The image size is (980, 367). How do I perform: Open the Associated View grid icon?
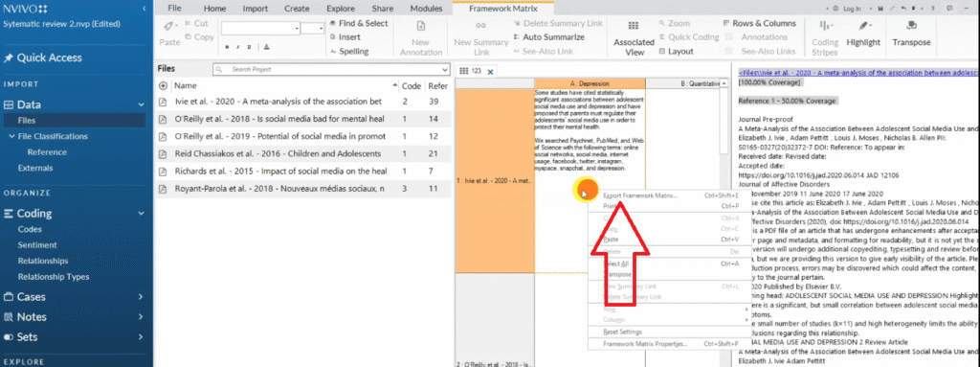[x=634, y=26]
